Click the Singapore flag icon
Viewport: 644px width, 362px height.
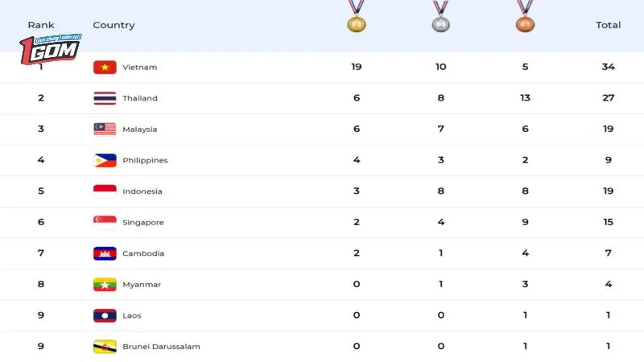coord(105,223)
